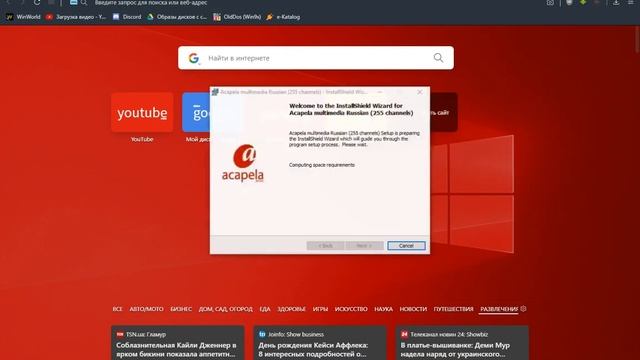The height and width of the screenshot is (360, 640).
Task: Open the e-Katalog bookmark
Action: tap(283, 17)
